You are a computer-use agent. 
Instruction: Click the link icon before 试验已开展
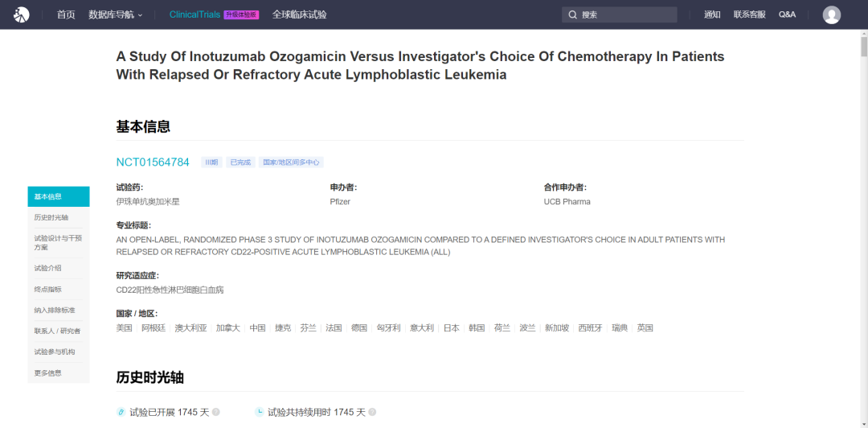[121, 412]
